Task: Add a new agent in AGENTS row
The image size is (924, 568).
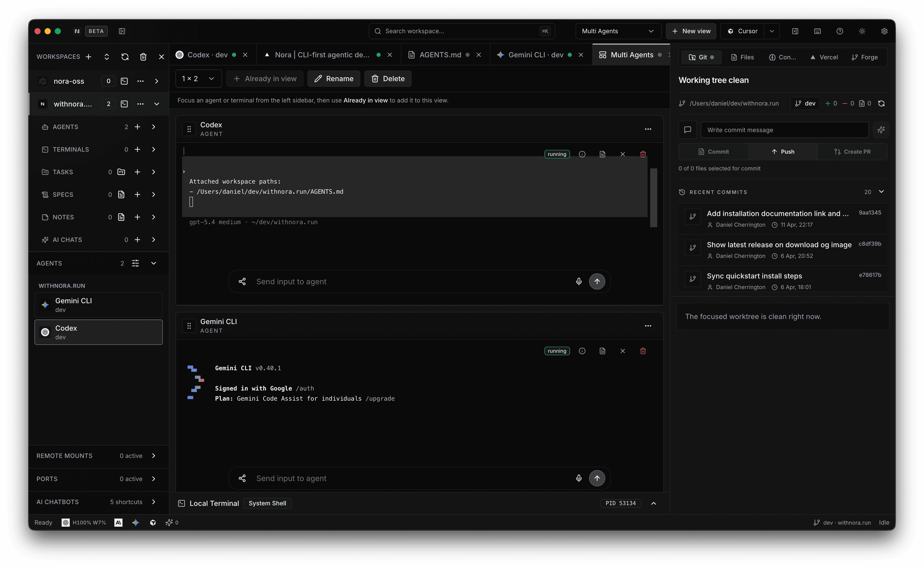Action: click(137, 127)
